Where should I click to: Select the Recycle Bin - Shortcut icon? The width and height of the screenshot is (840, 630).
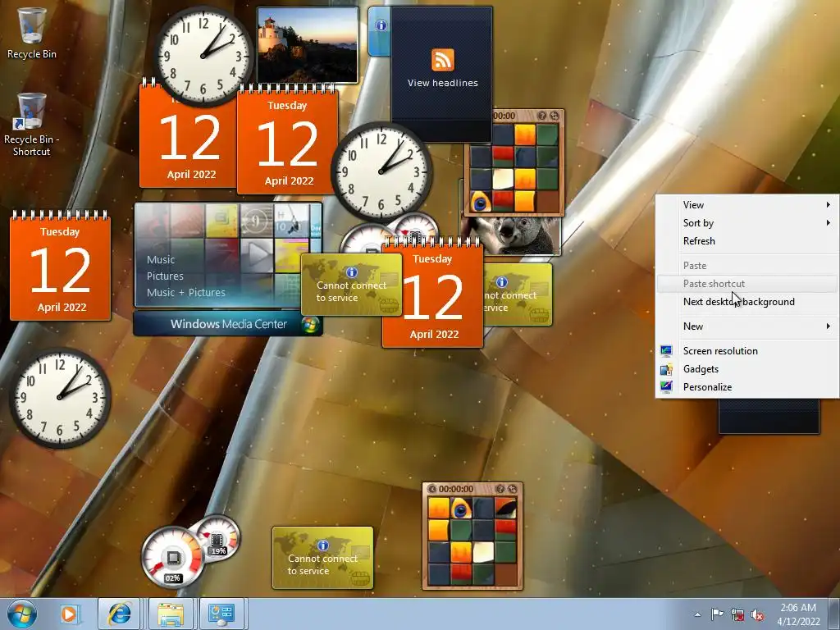(31, 125)
